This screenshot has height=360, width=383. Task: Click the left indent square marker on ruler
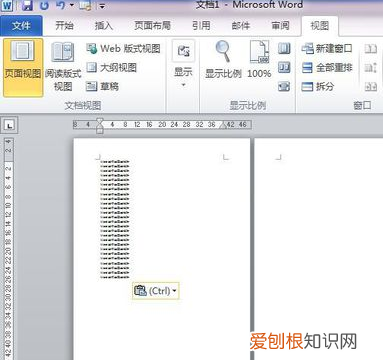tap(100, 131)
